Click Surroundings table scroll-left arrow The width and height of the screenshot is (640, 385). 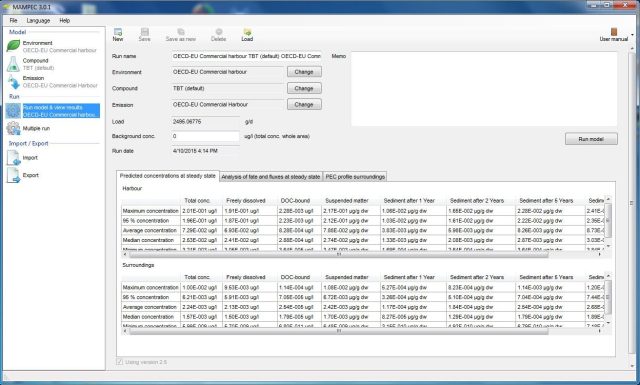click(125, 331)
